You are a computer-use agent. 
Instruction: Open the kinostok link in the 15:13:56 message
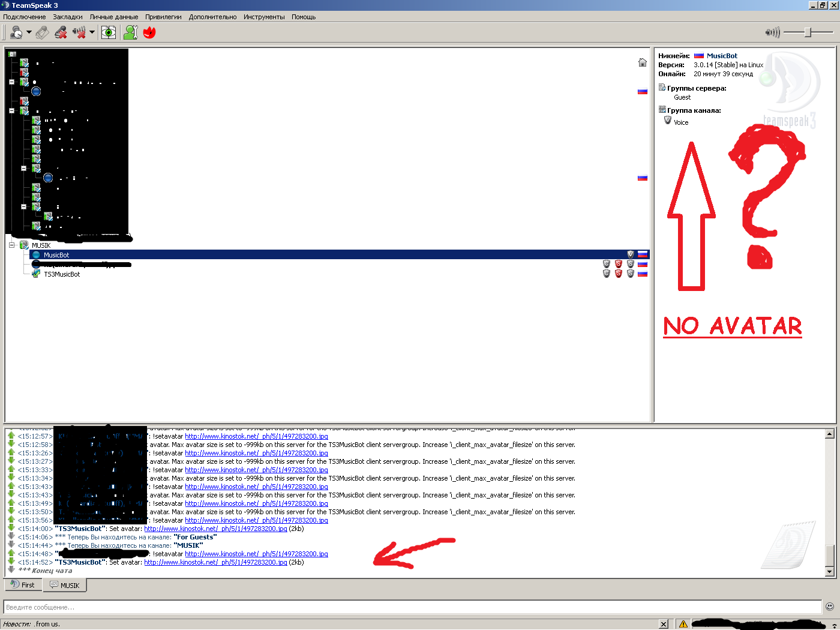[x=256, y=520]
